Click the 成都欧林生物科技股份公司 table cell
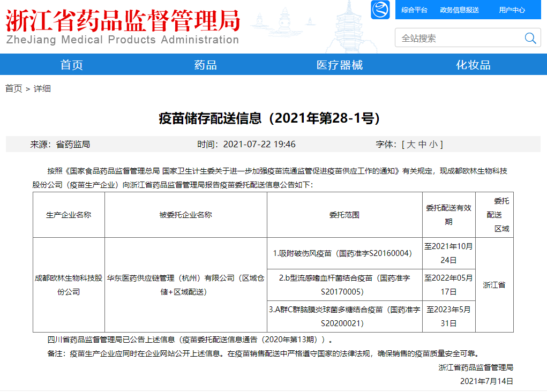547x392 pixels. click(x=69, y=285)
